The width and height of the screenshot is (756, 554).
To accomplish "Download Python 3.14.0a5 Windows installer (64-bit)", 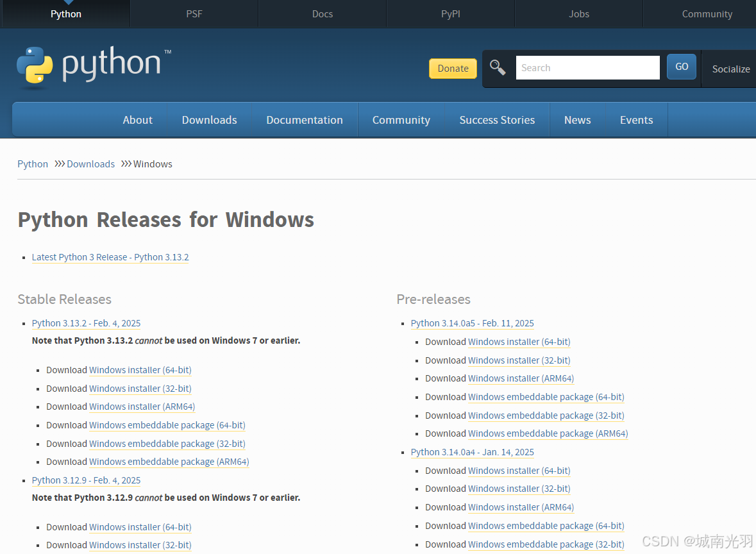I will point(519,342).
